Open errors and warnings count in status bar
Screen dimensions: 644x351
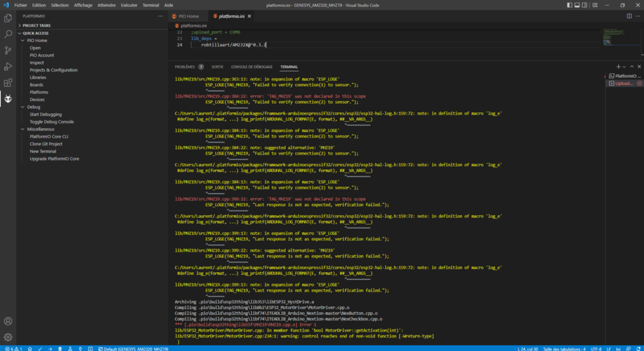[x=14, y=348]
